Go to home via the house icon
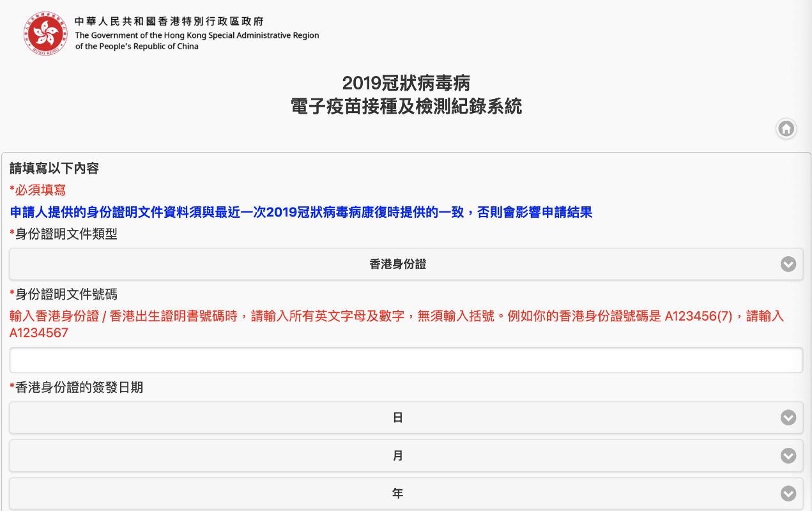Screen dimensions: 812x511 786,129
